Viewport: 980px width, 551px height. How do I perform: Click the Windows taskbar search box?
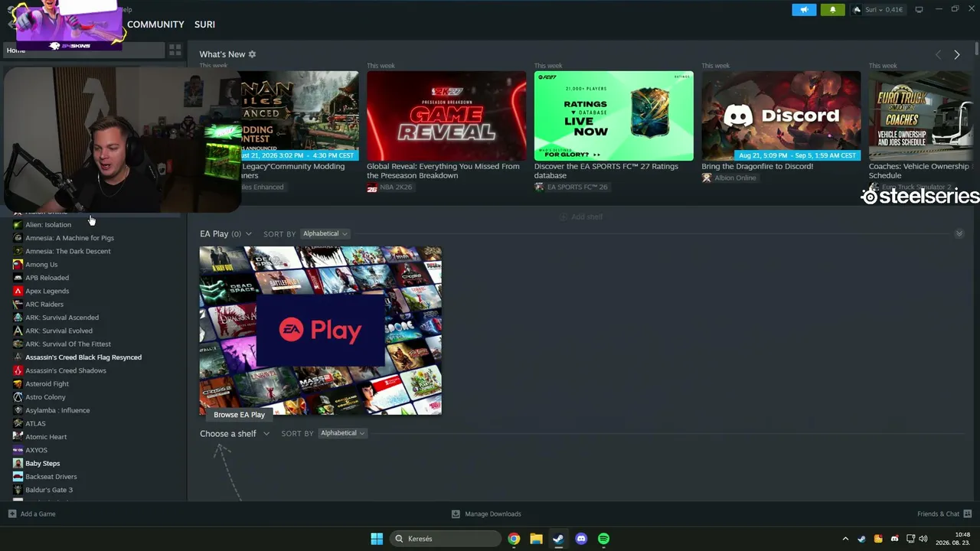tap(446, 539)
